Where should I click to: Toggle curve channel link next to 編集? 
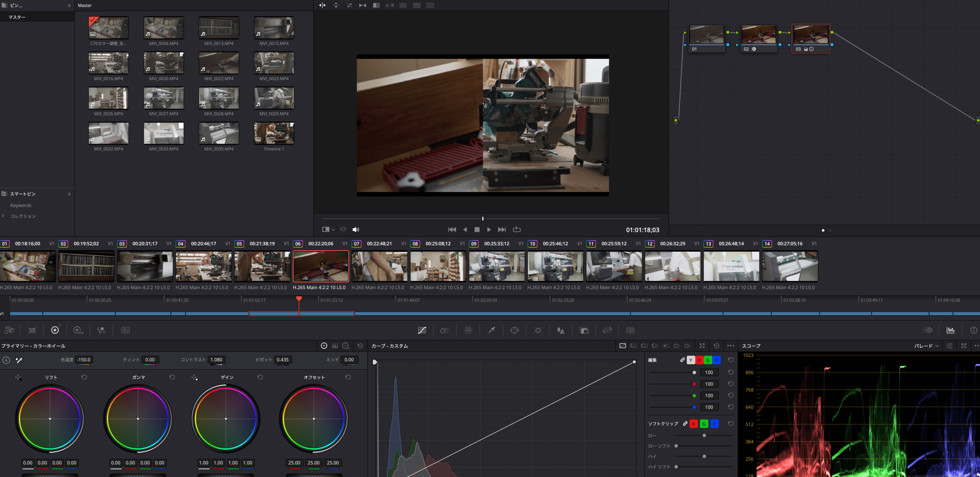[682, 360]
